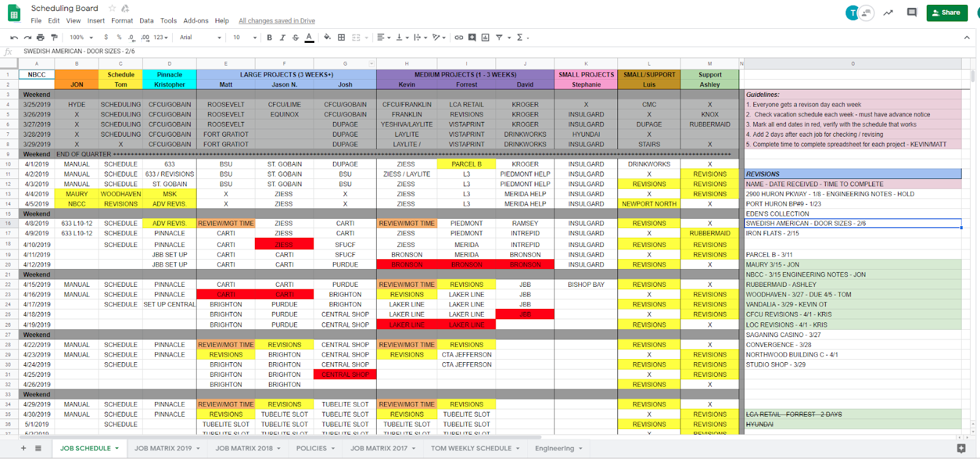Open the Format menu
This screenshot has height=459, width=980.
(122, 21)
